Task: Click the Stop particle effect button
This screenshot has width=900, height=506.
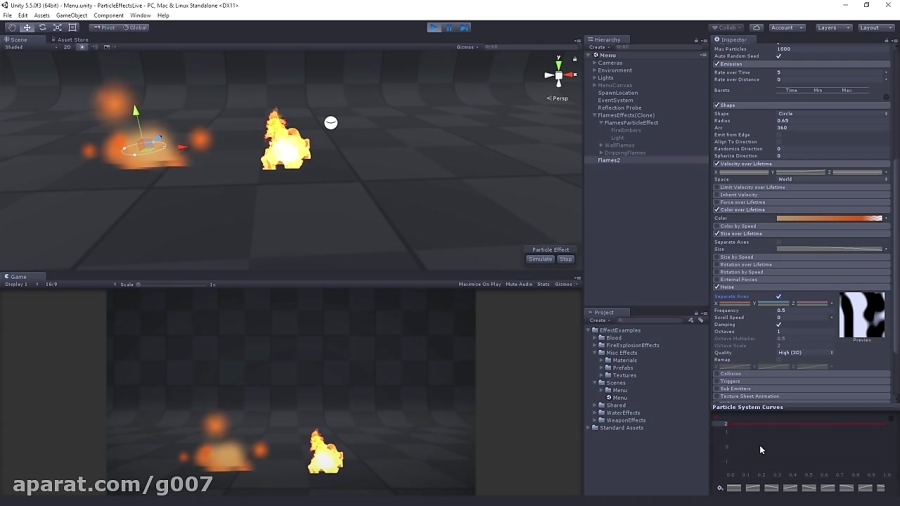Action: tap(565, 259)
